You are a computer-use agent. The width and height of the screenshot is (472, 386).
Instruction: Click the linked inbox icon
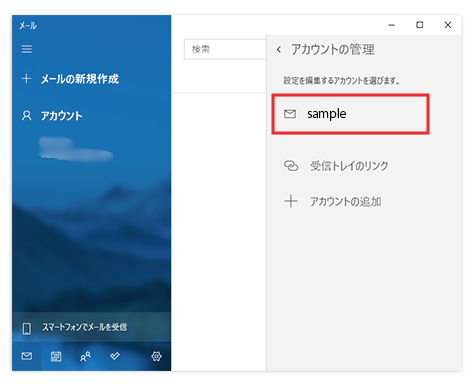click(291, 166)
